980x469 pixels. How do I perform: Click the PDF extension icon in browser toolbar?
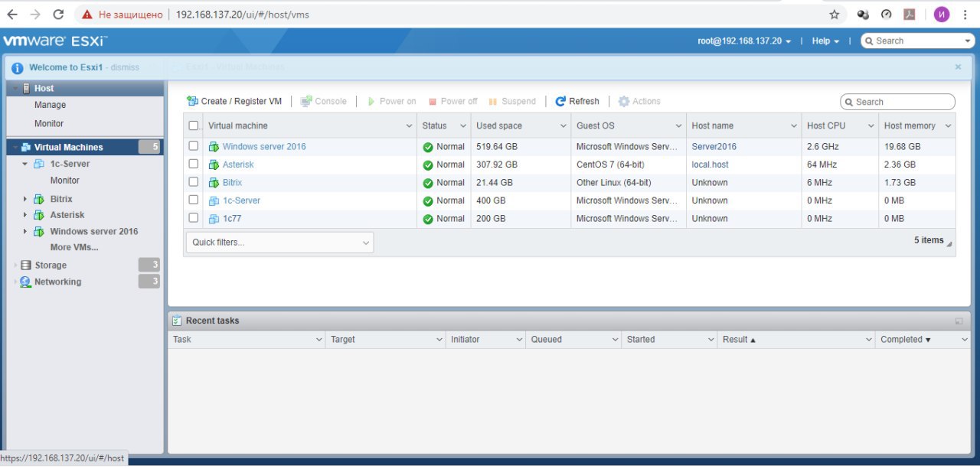click(x=910, y=14)
